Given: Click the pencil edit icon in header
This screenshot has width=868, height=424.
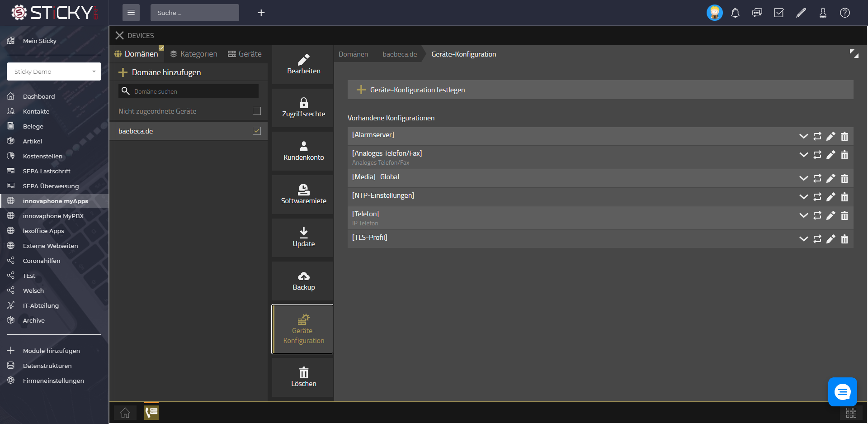Looking at the screenshot, I should (801, 13).
